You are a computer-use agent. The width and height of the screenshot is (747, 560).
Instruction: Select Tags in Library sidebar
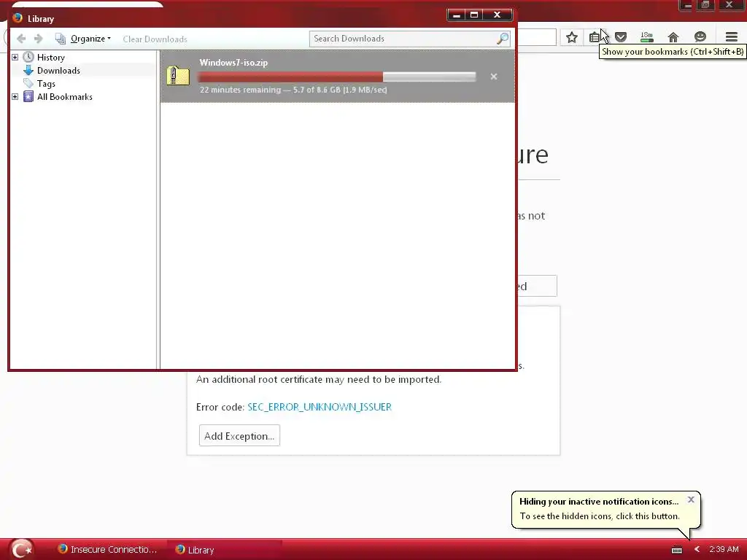pyautogui.click(x=46, y=84)
